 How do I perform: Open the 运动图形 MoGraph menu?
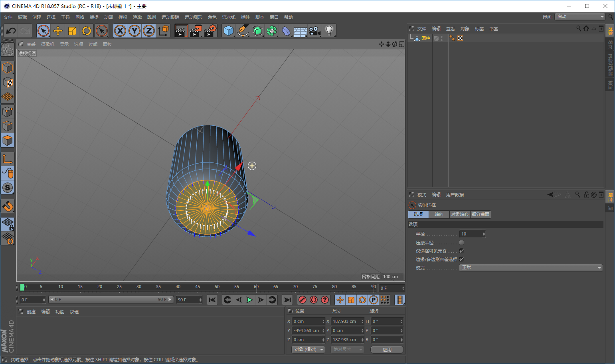pyautogui.click(x=194, y=17)
